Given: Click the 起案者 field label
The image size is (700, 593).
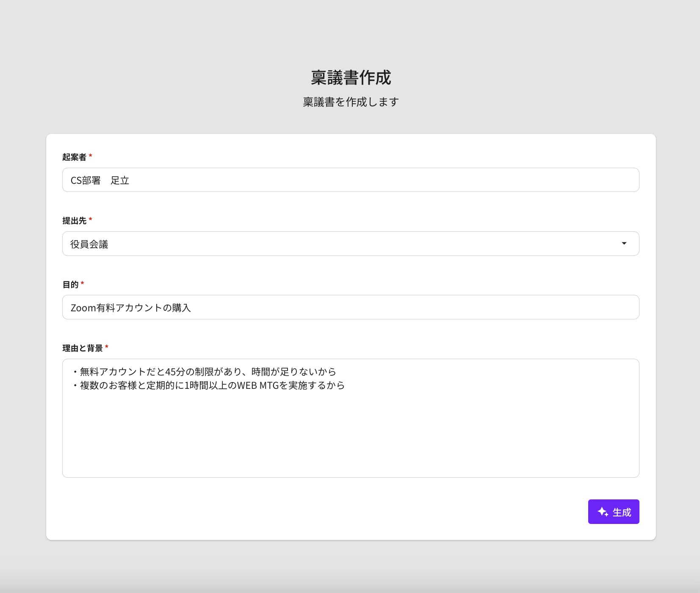Looking at the screenshot, I should point(74,157).
